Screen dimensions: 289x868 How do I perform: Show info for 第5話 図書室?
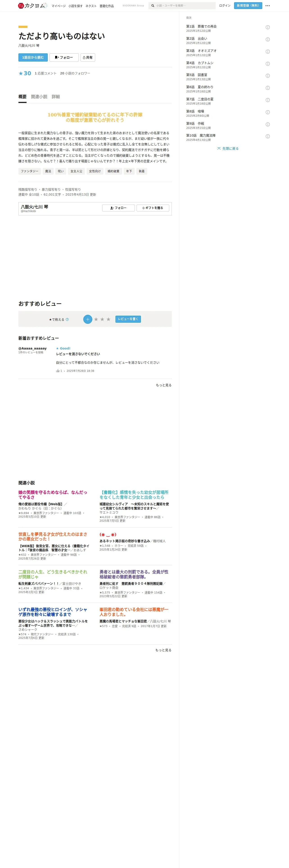[x=267, y=76]
